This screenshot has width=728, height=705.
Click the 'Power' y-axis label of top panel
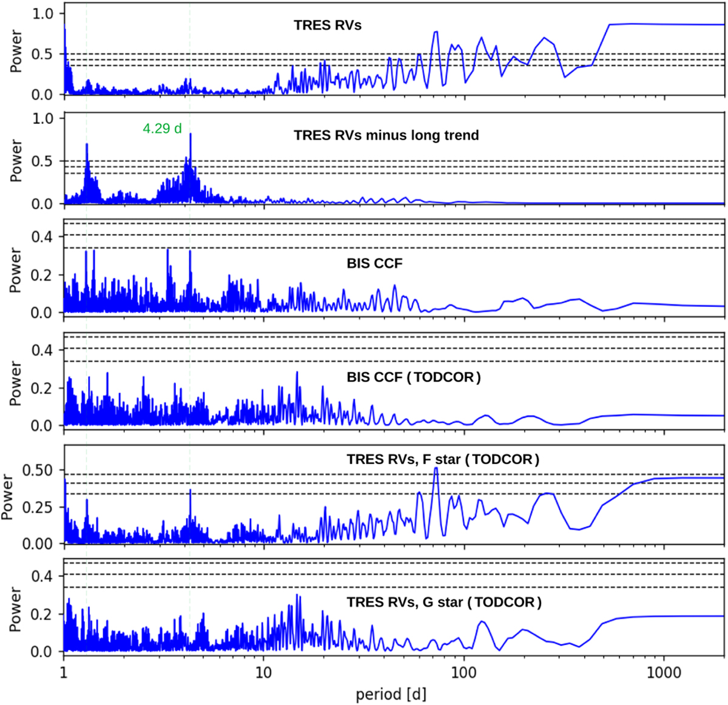pyautogui.click(x=16, y=52)
